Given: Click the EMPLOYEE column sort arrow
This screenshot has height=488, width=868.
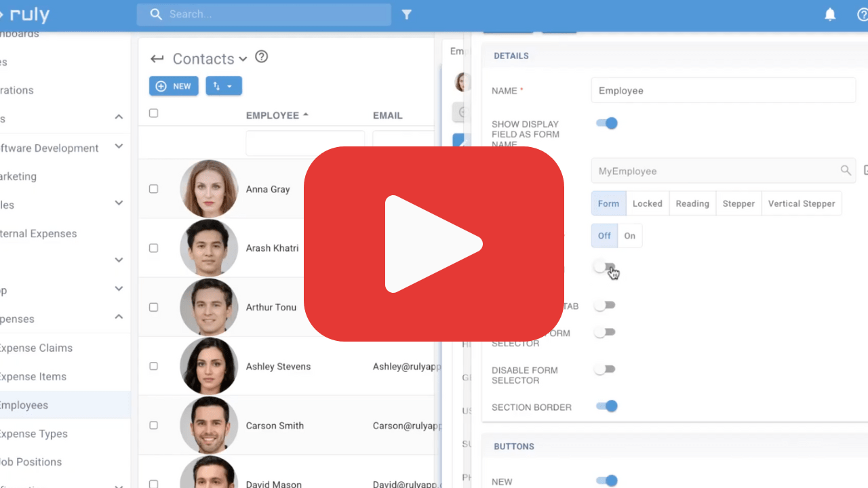Looking at the screenshot, I should coord(306,115).
